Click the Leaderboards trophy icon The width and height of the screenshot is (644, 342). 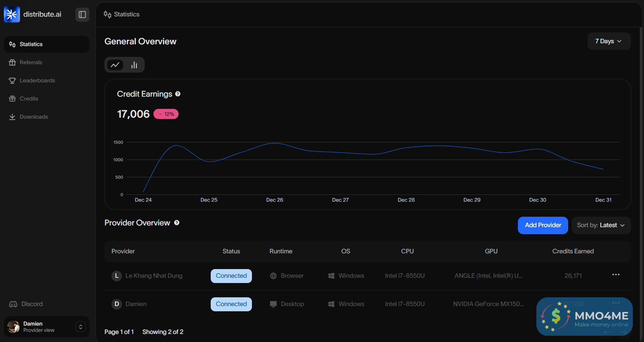(12, 81)
